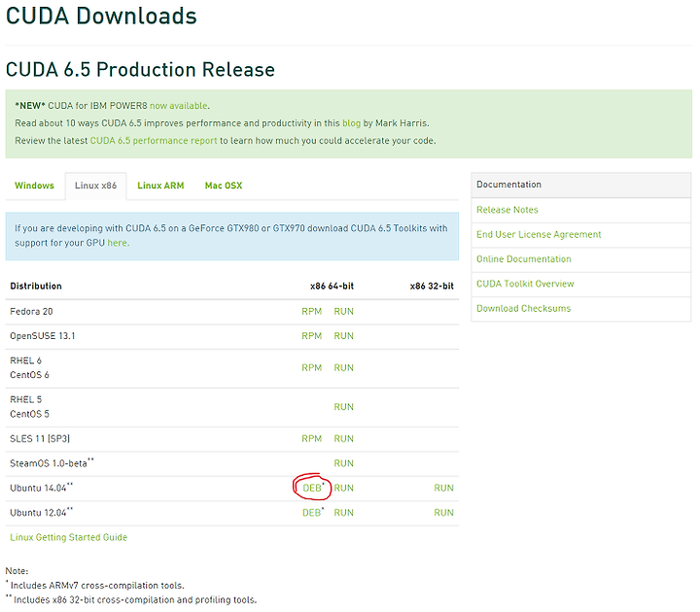The image size is (700, 612).
Task: Open the CUDA 6.5 performance report link
Action: tap(154, 141)
